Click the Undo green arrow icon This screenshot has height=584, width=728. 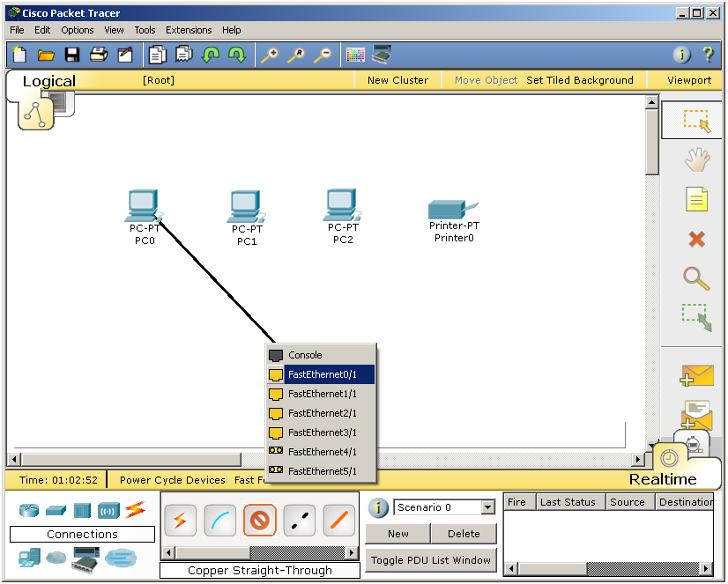click(211, 55)
